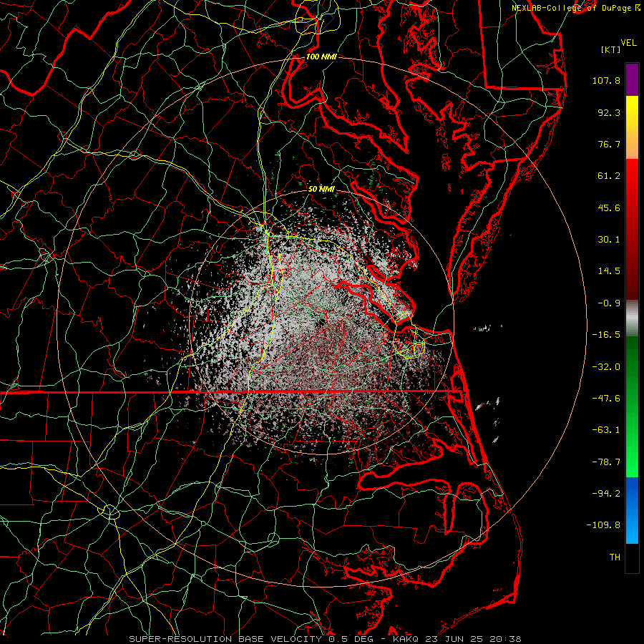Click the 50 NMI range ring label

tap(321, 189)
